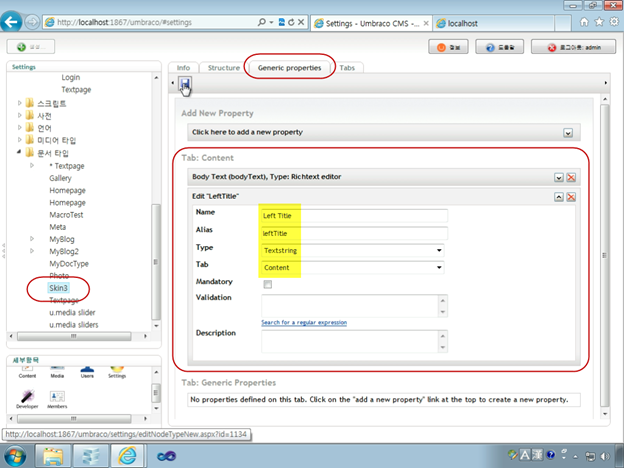Expand the 스크립트 folder in tree

pyautogui.click(x=20, y=103)
